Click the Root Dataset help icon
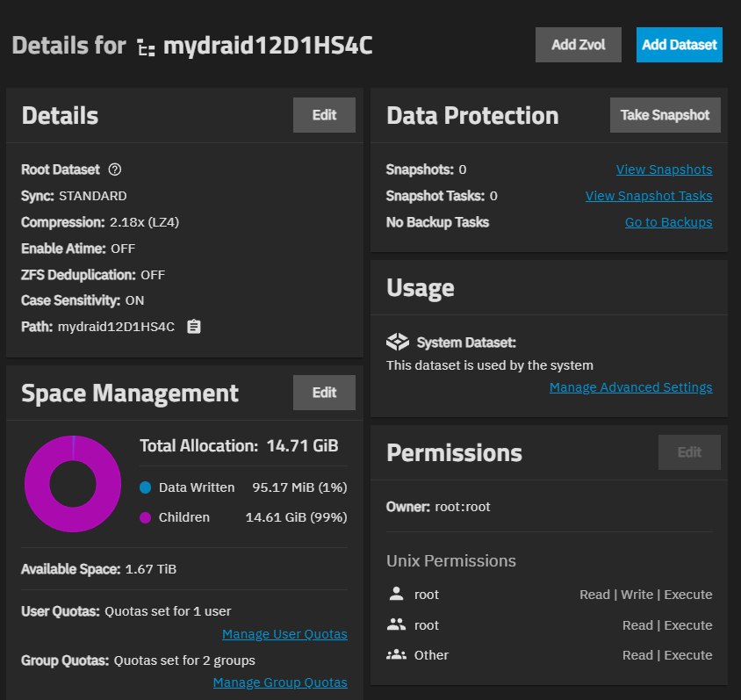The height and width of the screenshot is (700, 741). 114,170
